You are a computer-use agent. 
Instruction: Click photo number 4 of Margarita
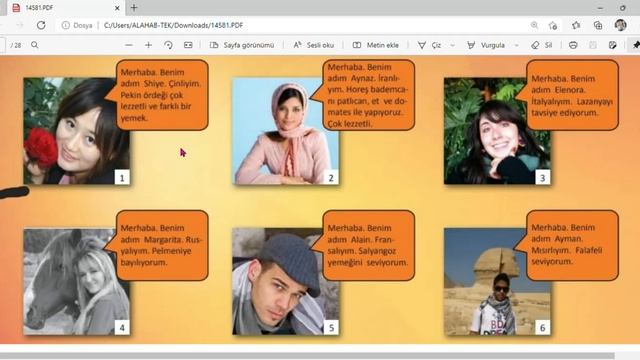pos(77,282)
